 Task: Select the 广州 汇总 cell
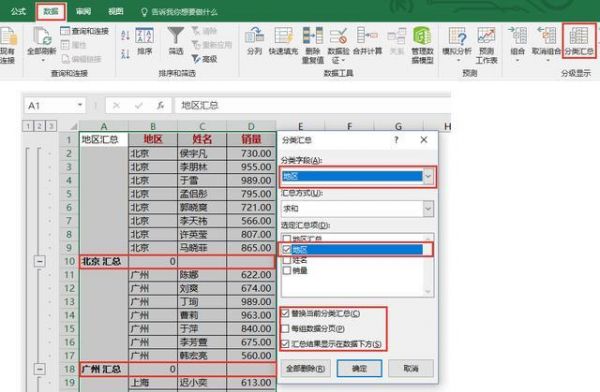point(103,369)
